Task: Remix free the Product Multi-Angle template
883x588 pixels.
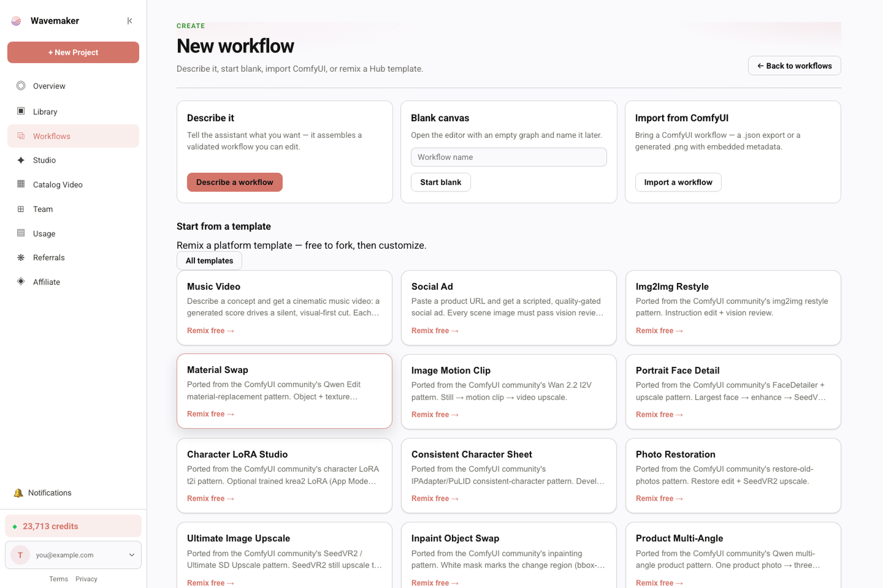Action: coord(659,582)
